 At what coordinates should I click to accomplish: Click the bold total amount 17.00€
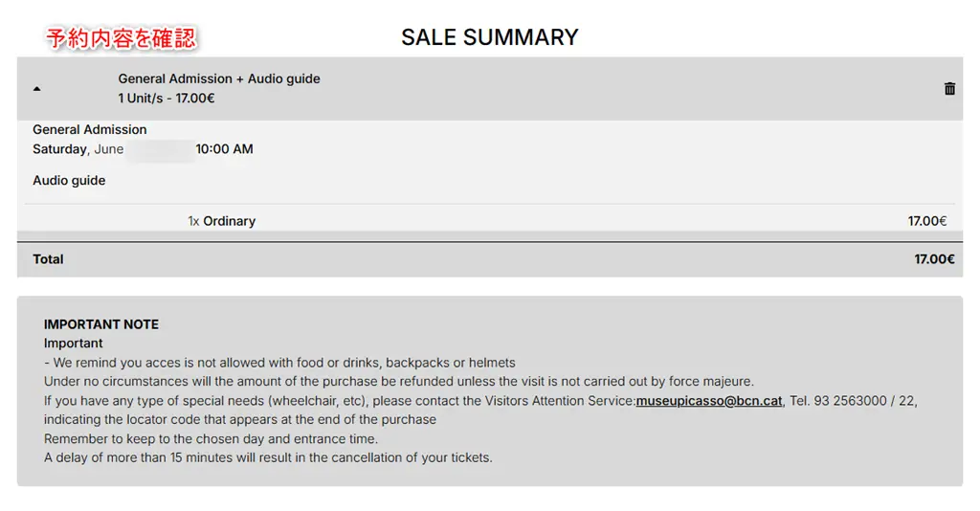934,259
